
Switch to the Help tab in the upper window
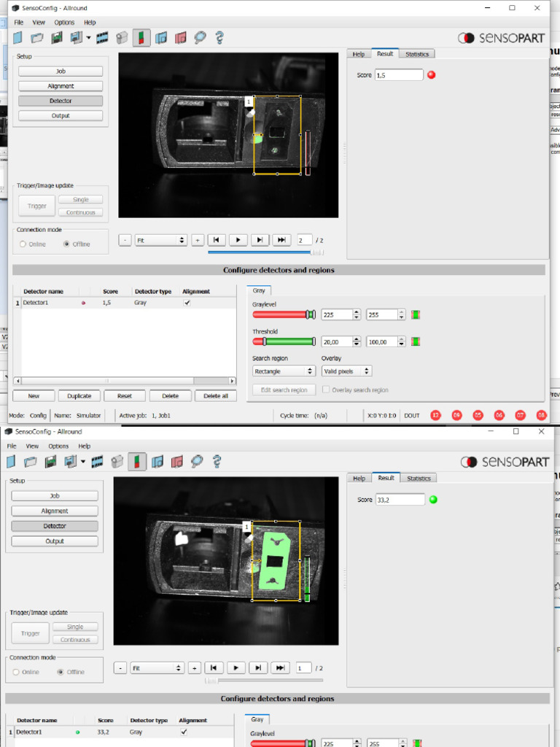[359, 54]
